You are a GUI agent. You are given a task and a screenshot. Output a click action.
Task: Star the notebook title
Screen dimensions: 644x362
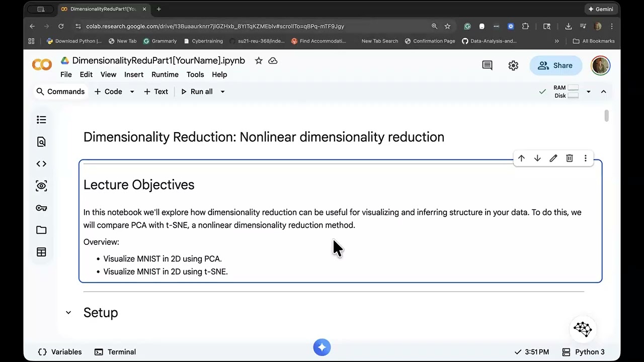click(259, 61)
